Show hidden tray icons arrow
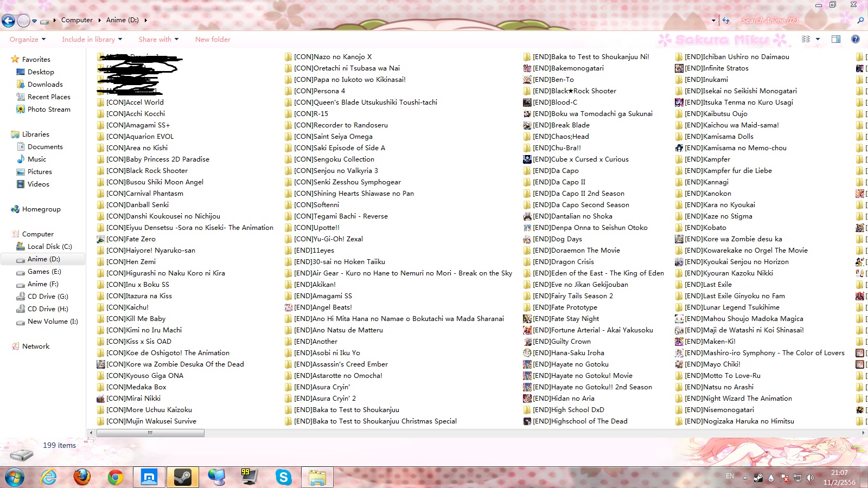The width and height of the screenshot is (868, 488). pos(745,478)
